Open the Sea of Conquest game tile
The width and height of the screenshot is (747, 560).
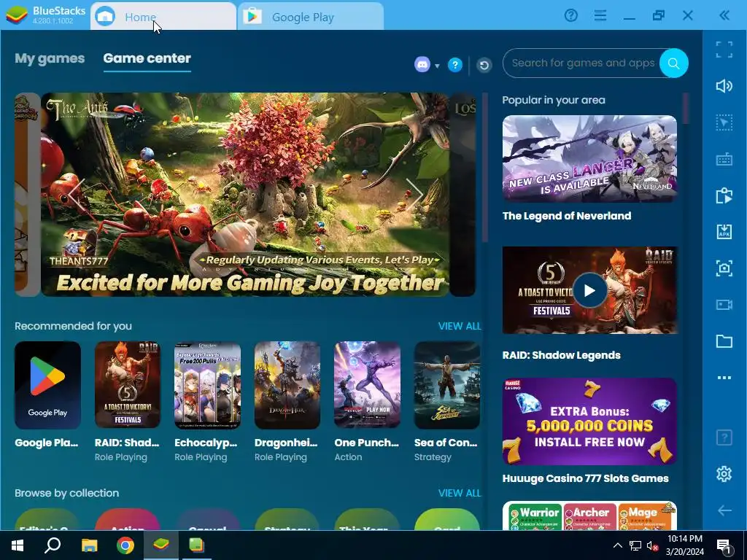pyautogui.click(x=447, y=385)
